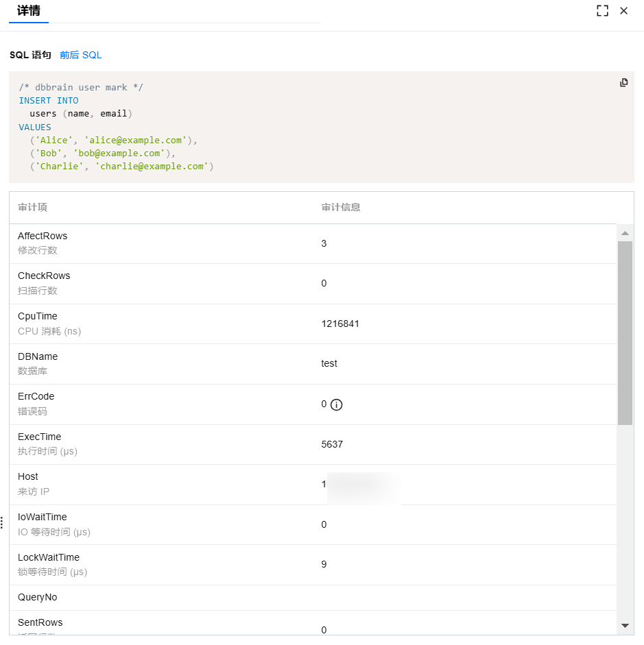This screenshot has height=645, width=644.
Task: Close the details panel
Action: tap(623, 11)
